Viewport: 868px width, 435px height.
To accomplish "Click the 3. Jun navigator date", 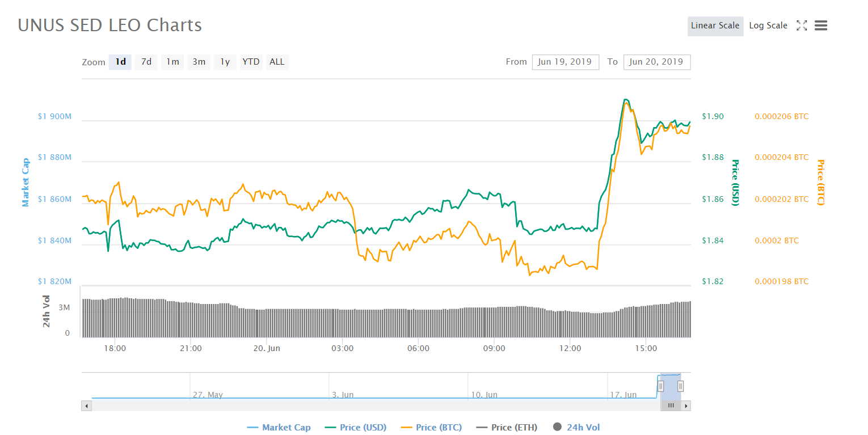I will pyautogui.click(x=343, y=395).
